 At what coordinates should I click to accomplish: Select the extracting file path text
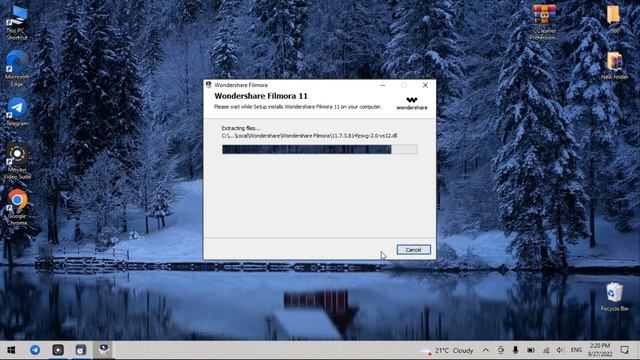(x=309, y=136)
